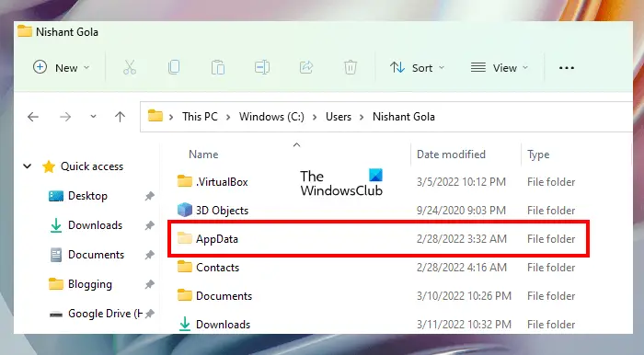This screenshot has height=355, width=644.
Task: Open recent locations dropdown chevron
Action: click(93, 117)
